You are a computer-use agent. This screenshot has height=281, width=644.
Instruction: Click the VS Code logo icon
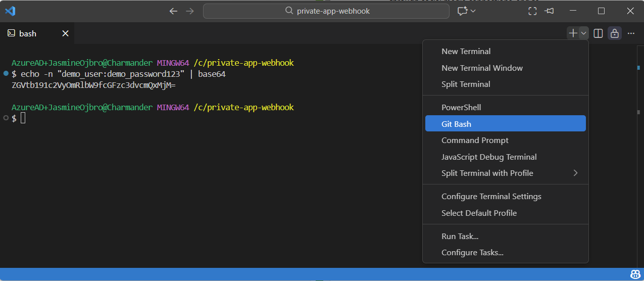(10, 11)
